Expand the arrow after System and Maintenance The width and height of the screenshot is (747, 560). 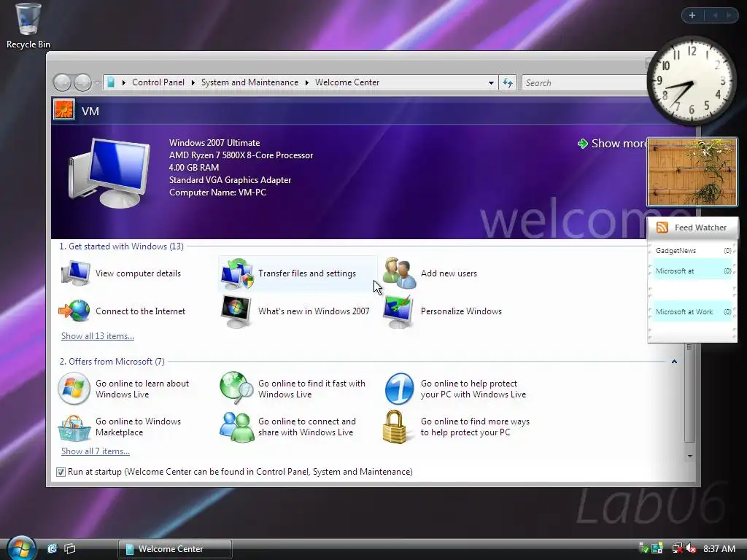[307, 83]
